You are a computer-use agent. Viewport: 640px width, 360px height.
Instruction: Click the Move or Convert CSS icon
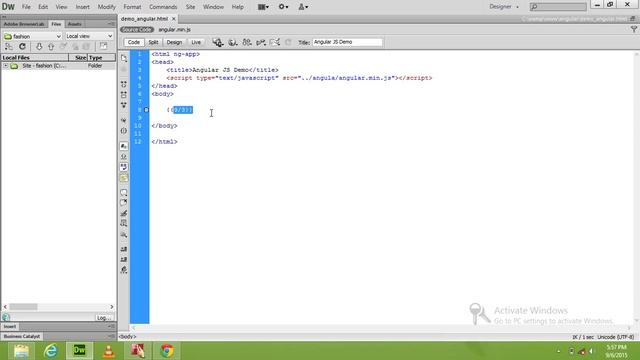coord(124,235)
